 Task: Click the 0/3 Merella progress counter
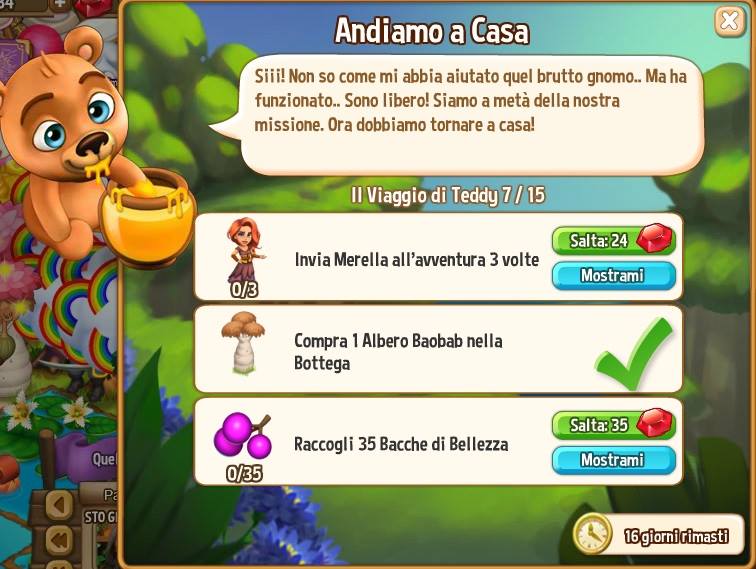coord(244,289)
